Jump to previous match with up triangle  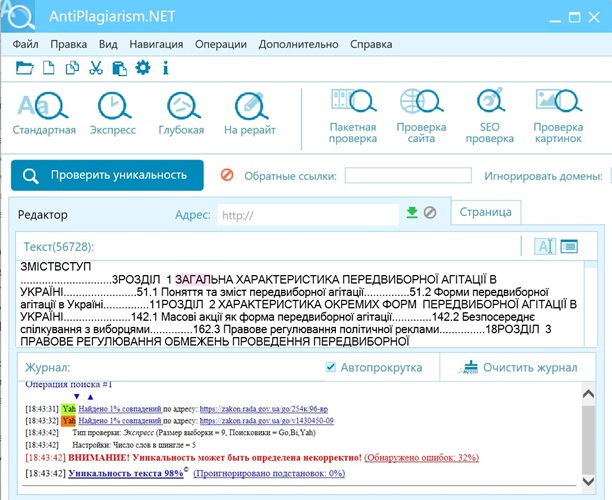pos(90,397)
